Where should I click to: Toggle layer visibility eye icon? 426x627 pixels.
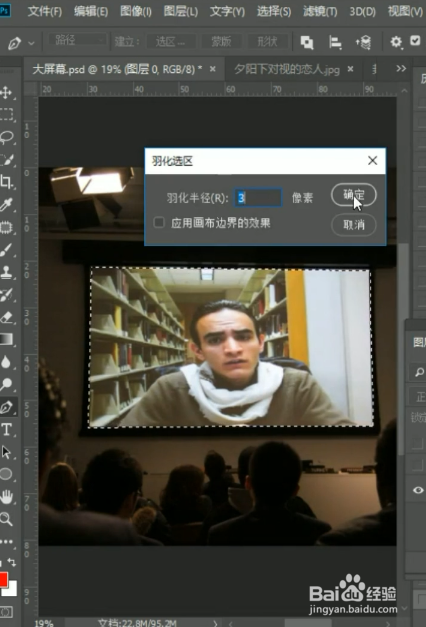coord(418,490)
